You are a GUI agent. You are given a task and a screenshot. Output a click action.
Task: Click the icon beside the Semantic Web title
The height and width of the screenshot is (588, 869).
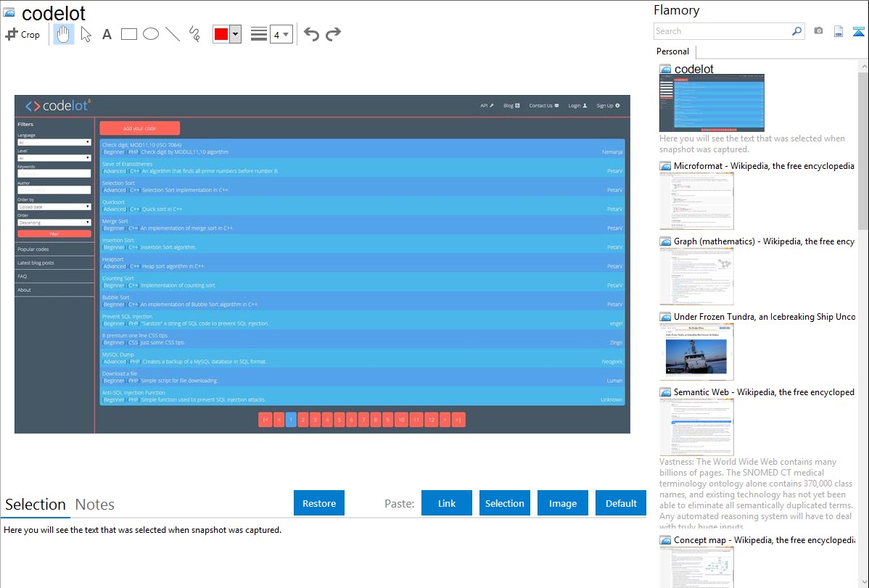coord(665,392)
